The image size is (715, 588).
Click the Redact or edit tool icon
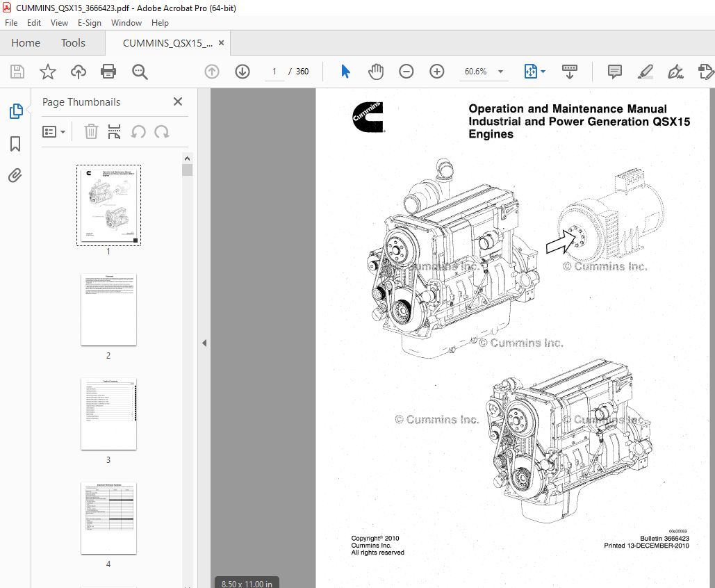pyautogui.click(x=706, y=72)
